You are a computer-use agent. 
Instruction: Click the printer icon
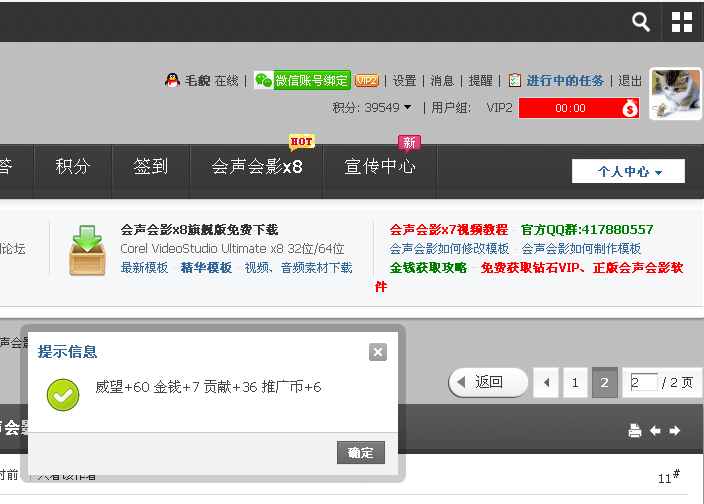[x=634, y=431]
